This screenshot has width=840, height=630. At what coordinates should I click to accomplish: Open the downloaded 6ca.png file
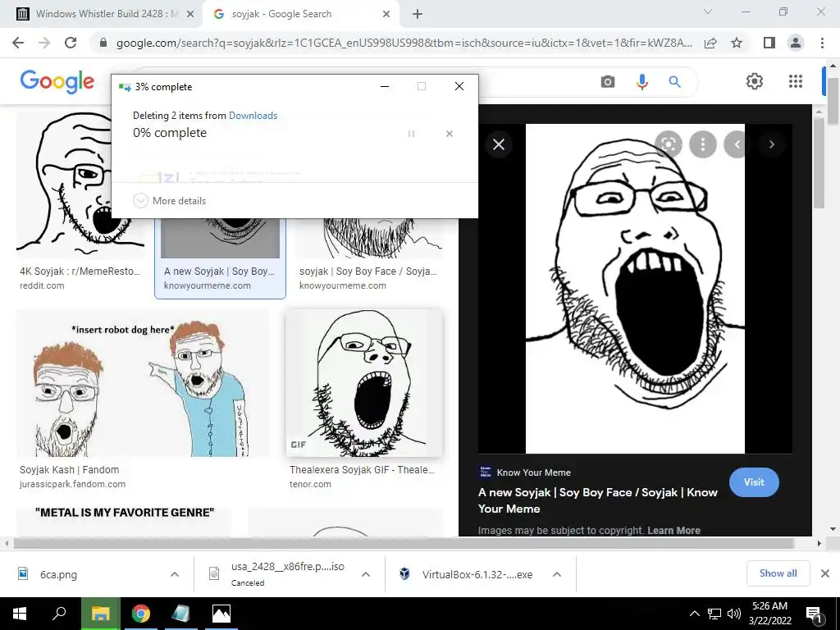pos(59,574)
